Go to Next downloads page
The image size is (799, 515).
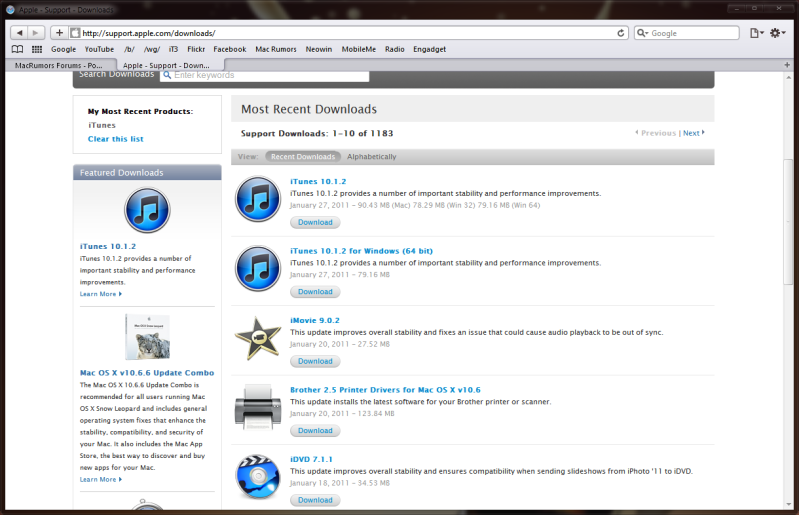pos(694,133)
